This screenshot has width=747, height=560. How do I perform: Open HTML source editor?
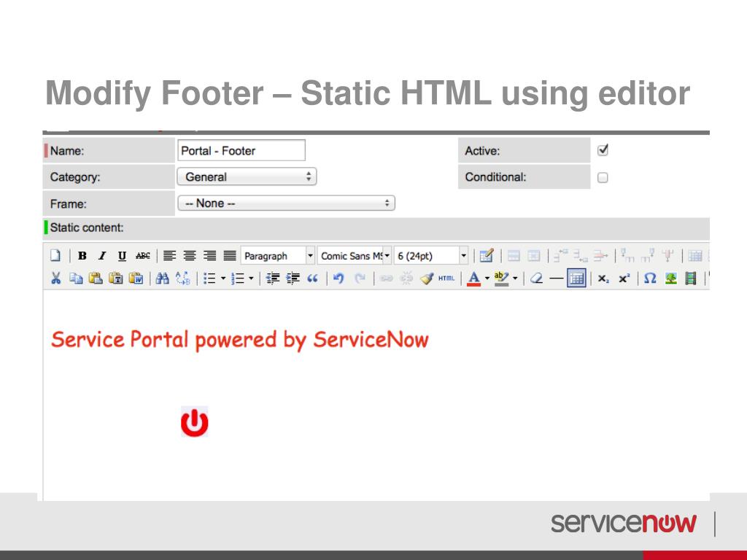pos(446,278)
